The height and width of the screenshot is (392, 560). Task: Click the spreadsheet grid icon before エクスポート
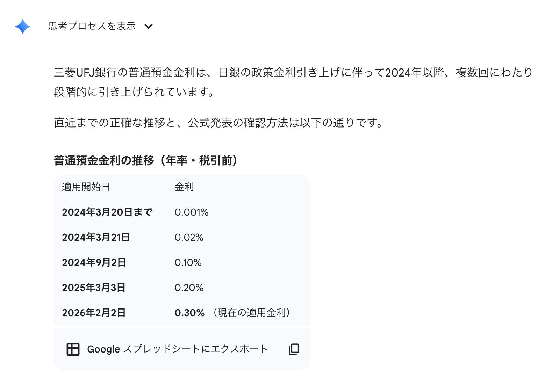(73, 348)
